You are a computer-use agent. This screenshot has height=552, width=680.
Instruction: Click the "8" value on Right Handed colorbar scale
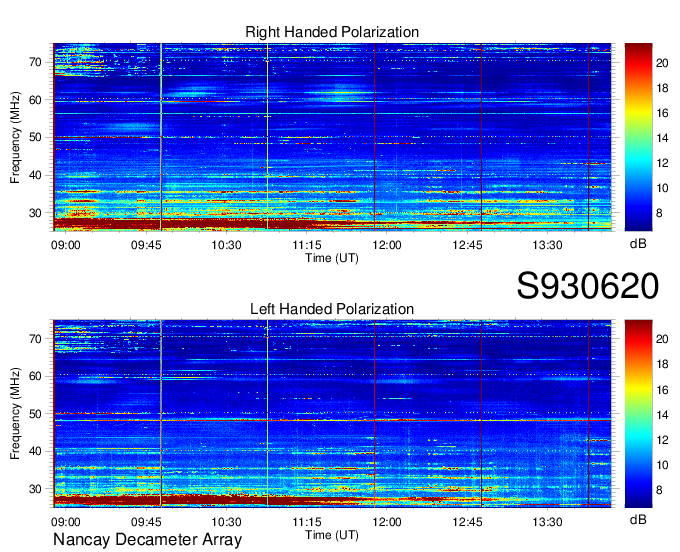pos(659,213)
